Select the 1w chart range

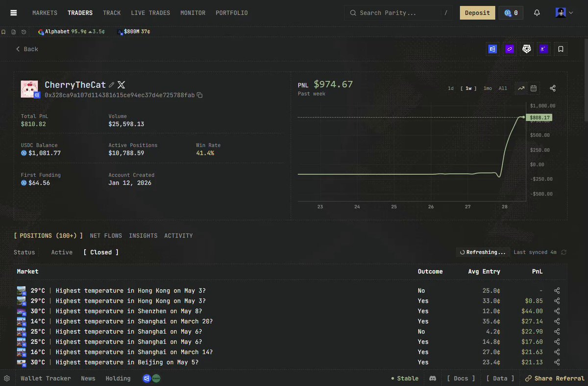coord(468,88)
